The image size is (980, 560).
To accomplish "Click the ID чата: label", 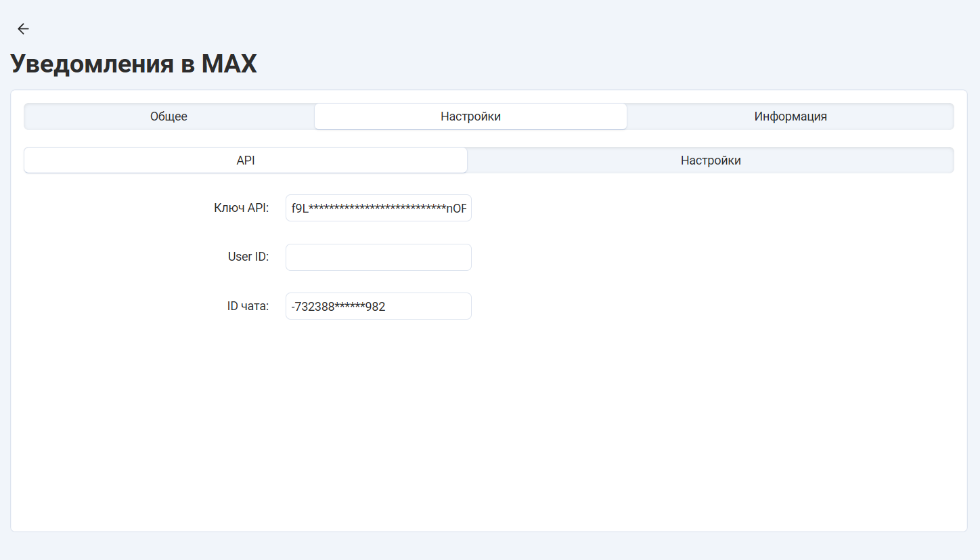I will [x=248, y=306].
